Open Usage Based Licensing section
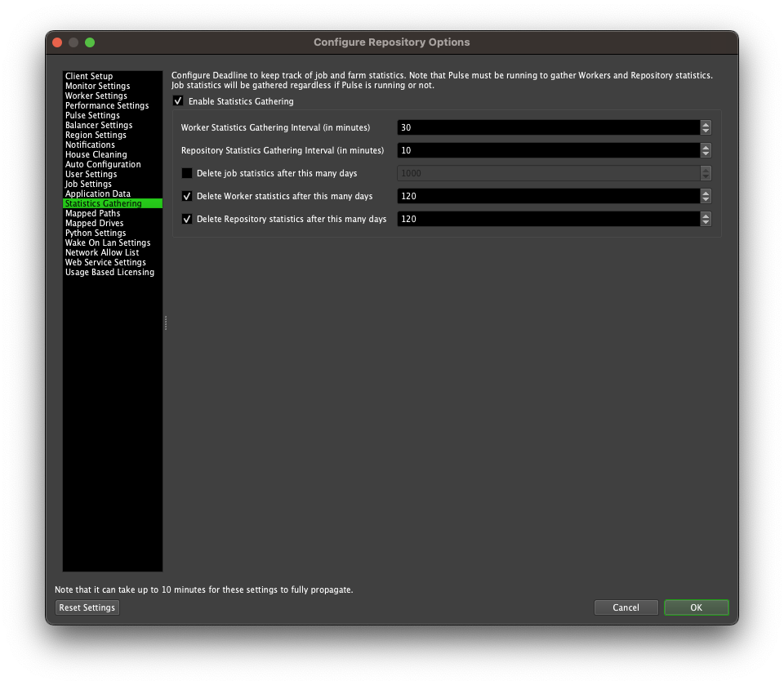784x685 pixels. coord(109,272)
